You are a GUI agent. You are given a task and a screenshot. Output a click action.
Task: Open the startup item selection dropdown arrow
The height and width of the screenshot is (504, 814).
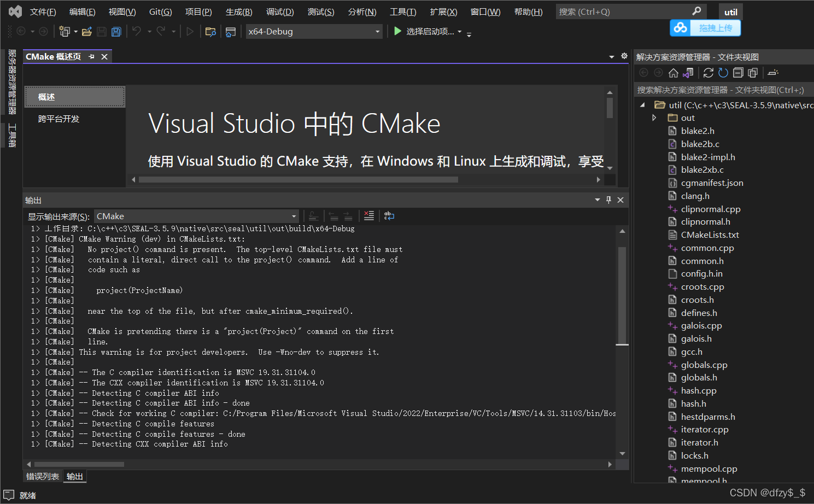[460, 32]
